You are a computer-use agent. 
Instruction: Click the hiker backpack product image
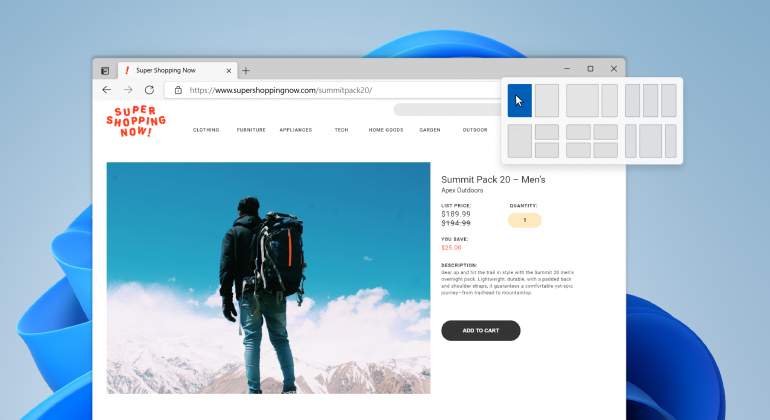pyautogui.click(x=269, y=278)
